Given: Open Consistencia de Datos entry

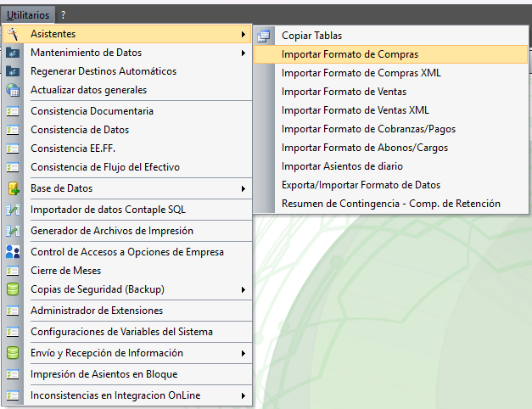Looking at the screenshot, I should 127,130.
